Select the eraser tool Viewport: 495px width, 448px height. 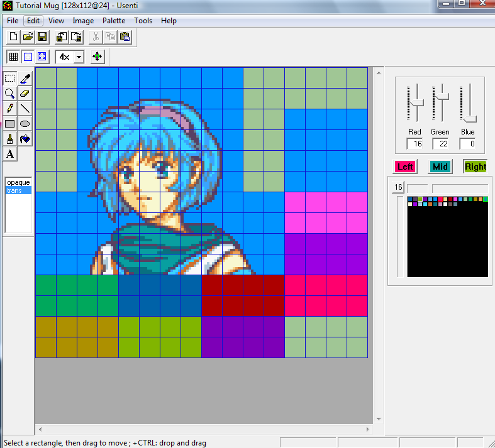coord(25,94)
